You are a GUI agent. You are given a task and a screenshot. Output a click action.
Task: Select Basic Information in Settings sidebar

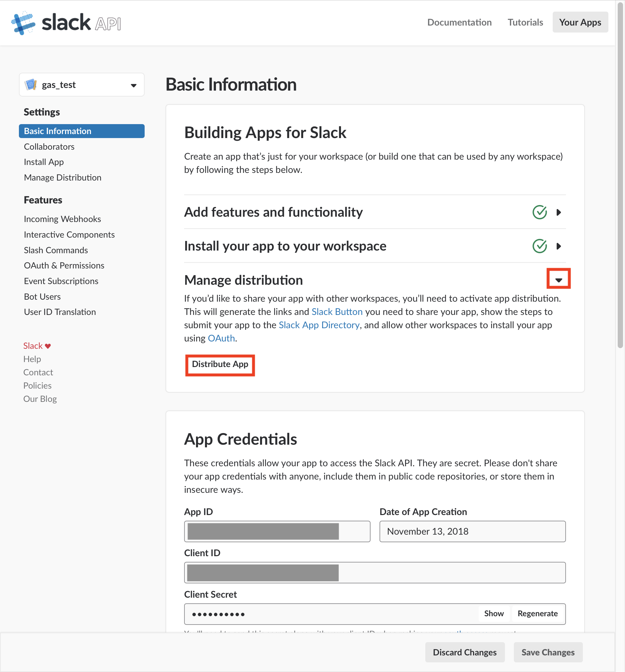coord(82,131)
